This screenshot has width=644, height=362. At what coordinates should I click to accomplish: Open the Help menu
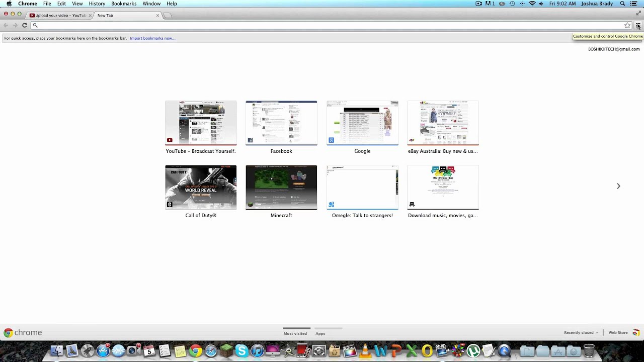click(x=172, y=4)
